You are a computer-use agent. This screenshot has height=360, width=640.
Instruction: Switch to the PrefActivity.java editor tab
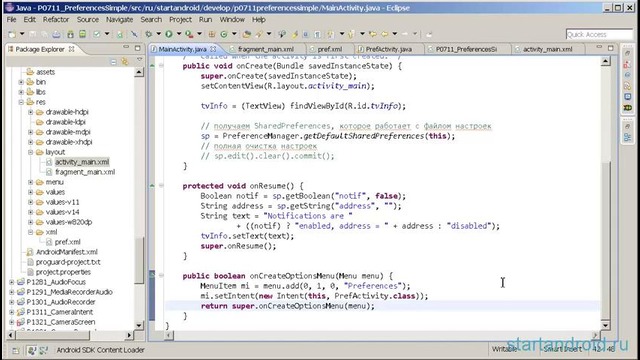point(389,49)
